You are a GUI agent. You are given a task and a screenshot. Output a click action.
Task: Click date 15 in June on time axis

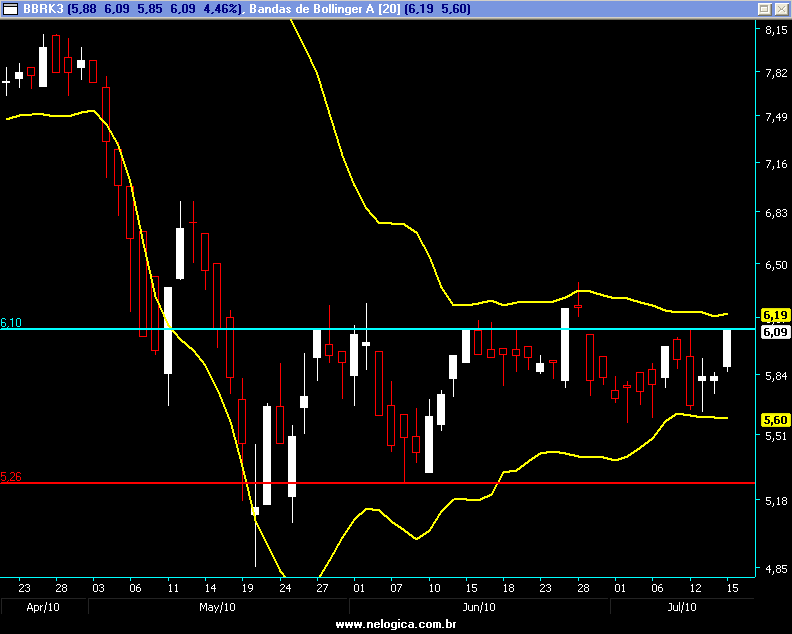[x=471, y=588]
